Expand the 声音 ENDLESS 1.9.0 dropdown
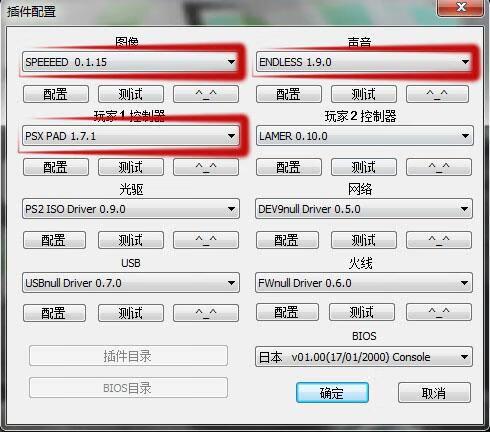 364,62
